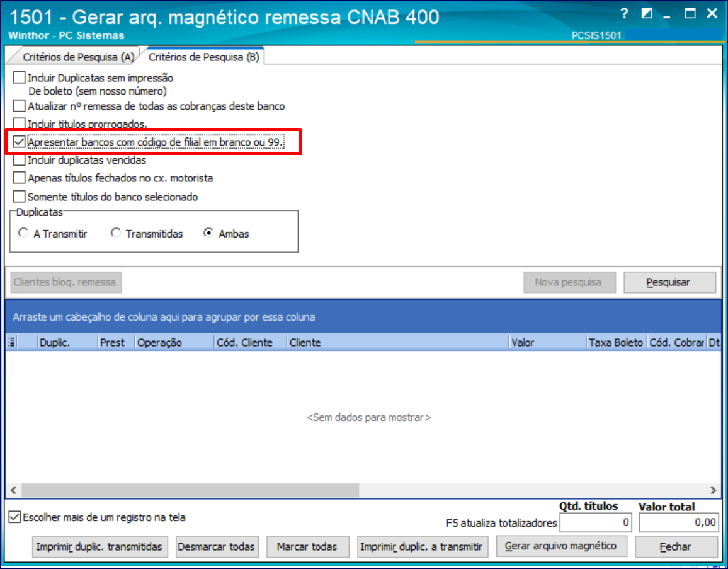Open Clientes bloq. remessa

[x=66, y=282]
